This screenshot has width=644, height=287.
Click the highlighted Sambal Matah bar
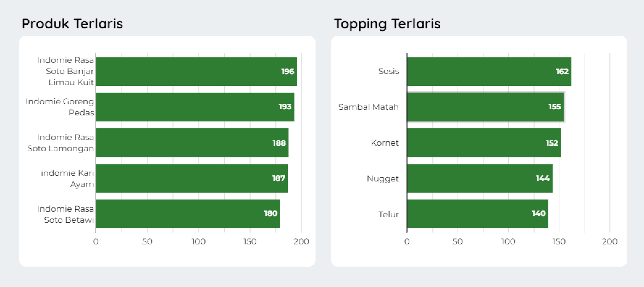coord(485,107)
